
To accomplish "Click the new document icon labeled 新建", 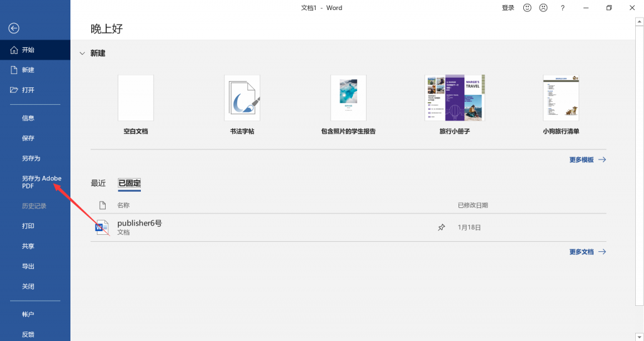I will tap(14, 70).
